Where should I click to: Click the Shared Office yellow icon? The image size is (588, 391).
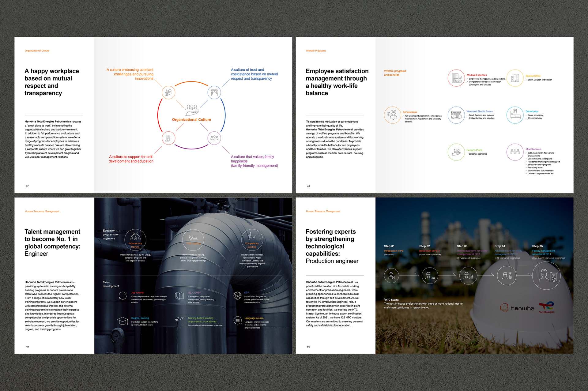(515, 78)
